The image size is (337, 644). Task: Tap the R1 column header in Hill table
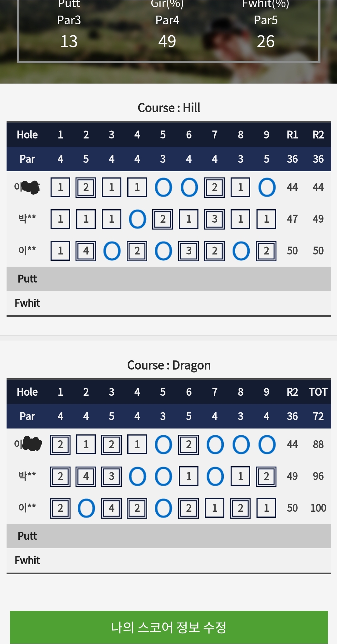tap(292, 135)
